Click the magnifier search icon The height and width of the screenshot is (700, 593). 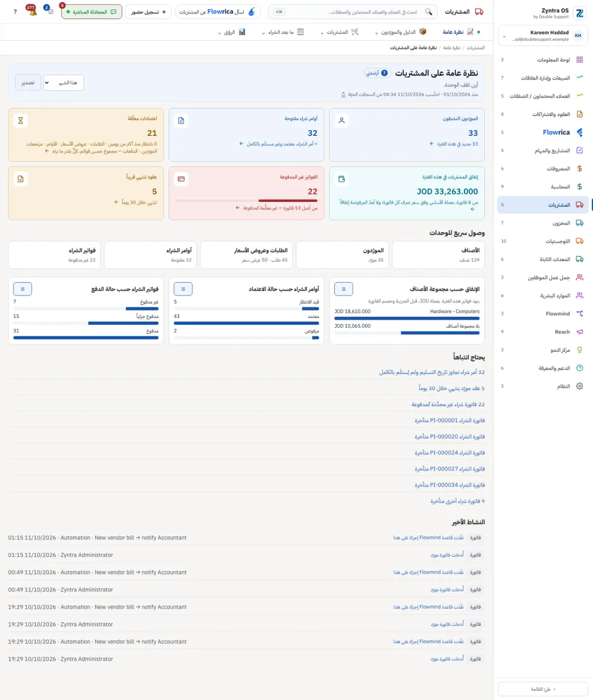tap(429, 12)
